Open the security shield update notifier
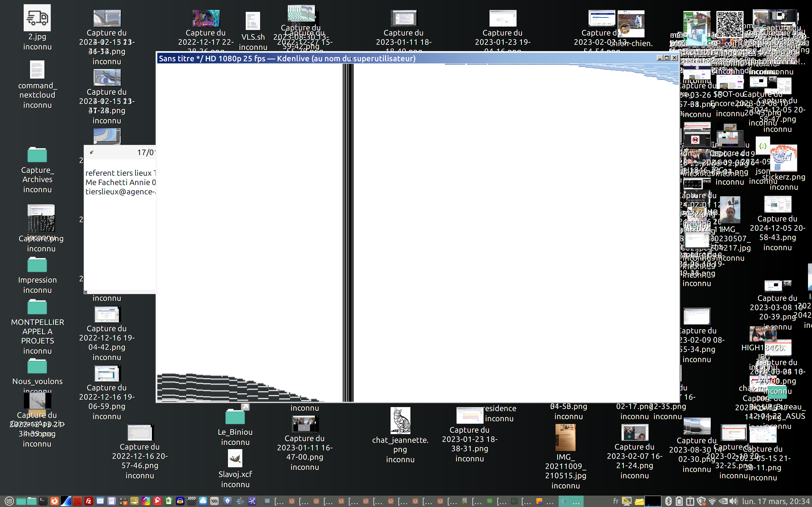This screenshot has width=812, height=507. 701,501
